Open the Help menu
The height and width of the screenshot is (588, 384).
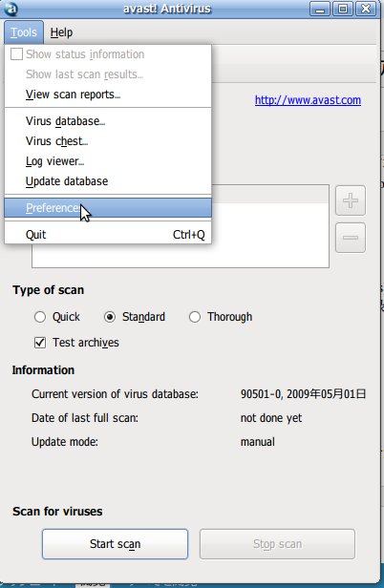click(61, 32)
